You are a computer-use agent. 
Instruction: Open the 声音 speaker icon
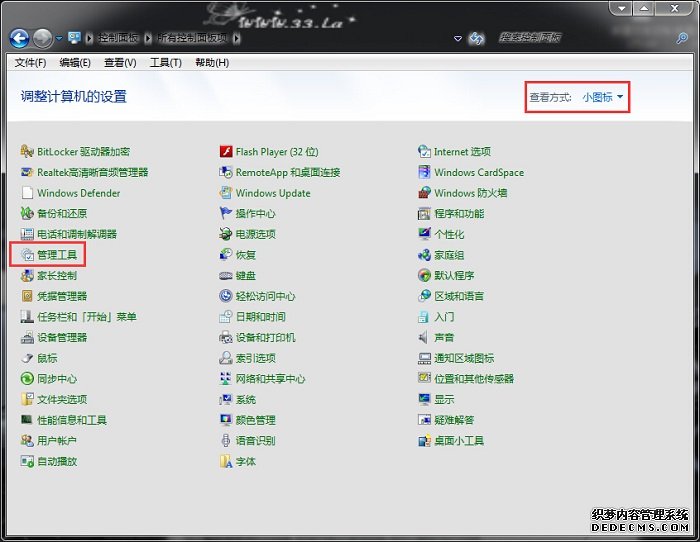[x=423, y=337]
